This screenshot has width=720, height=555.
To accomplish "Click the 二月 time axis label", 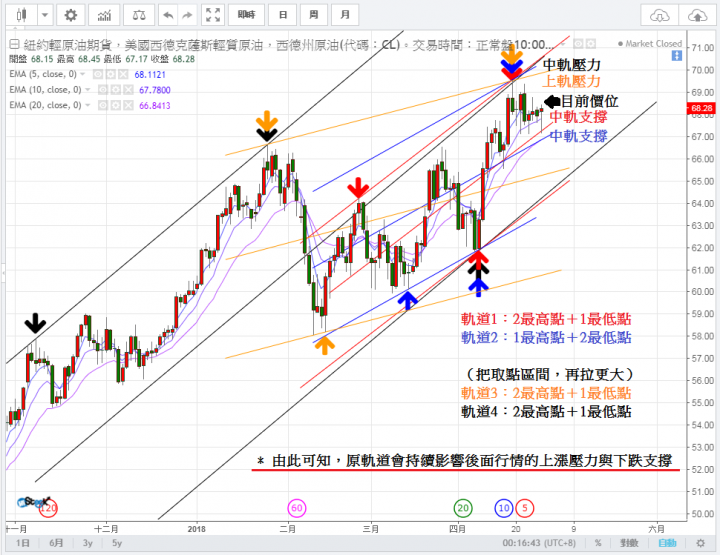I will [x=287, y=529].
